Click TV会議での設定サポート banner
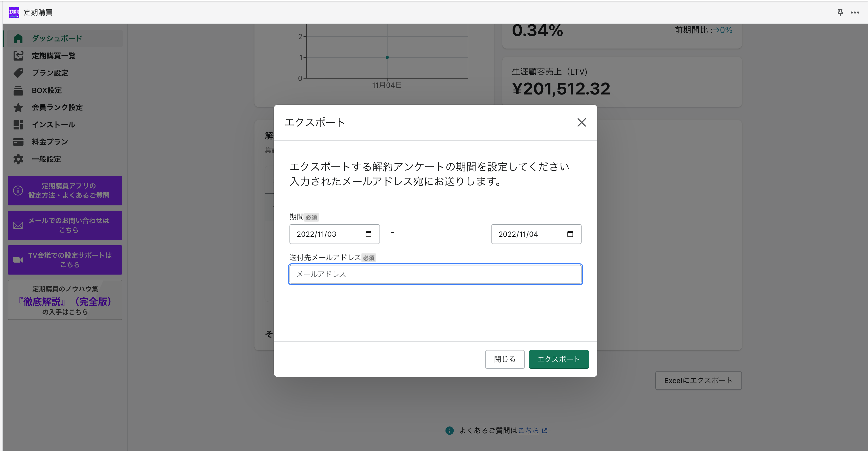Screen dimensions: 868x451 65,260
